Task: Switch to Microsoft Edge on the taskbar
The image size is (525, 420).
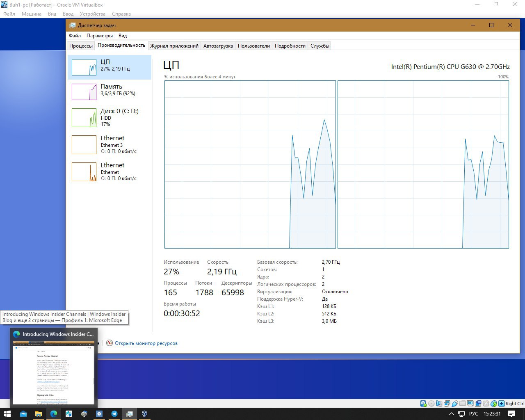Action: [54, 414]
